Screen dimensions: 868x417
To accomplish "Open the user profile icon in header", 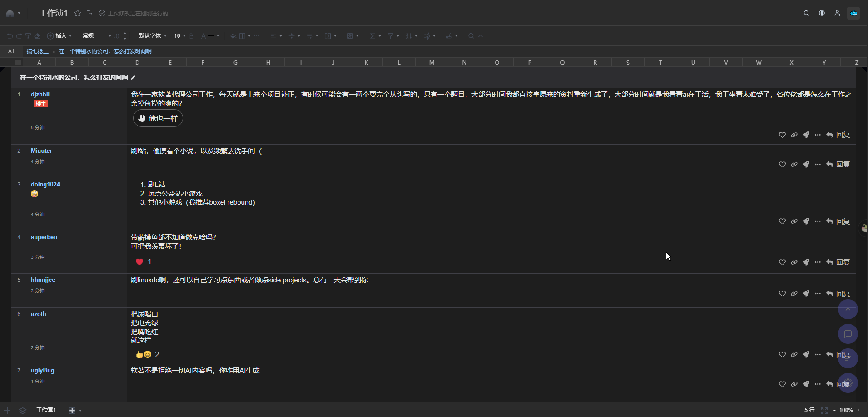I will click(837, 13).
